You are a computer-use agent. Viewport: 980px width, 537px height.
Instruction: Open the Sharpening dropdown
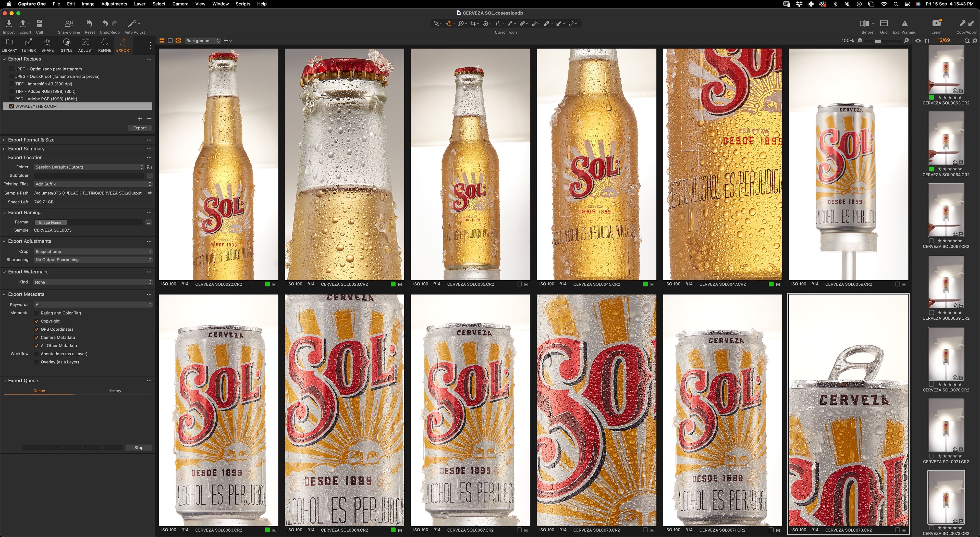(93, 260)
